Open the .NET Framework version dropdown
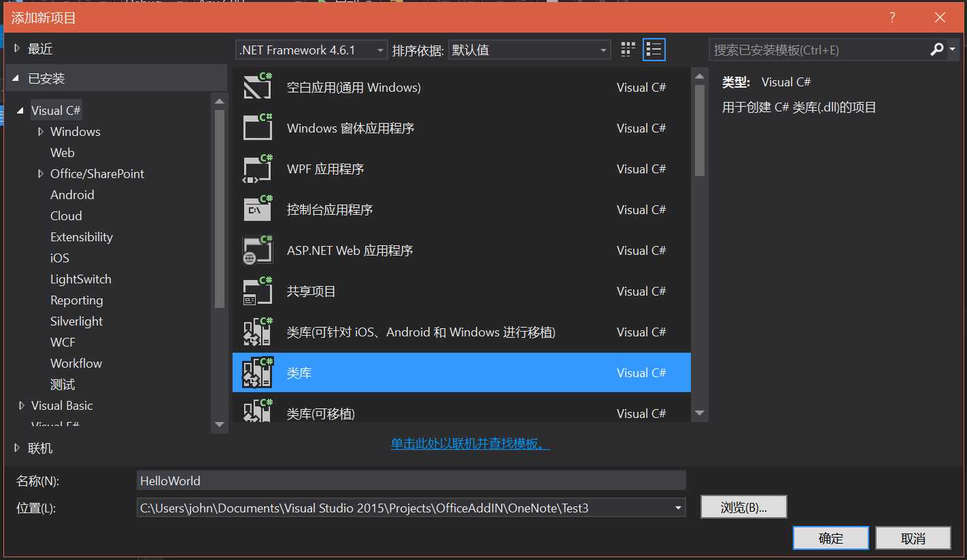Viewport: 967px width, 560px height. pos(311,50)
